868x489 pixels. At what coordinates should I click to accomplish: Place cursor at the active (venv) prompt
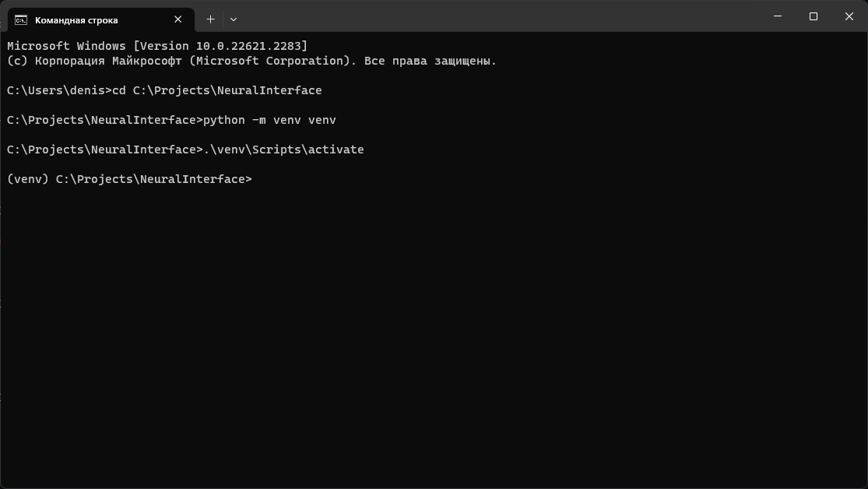[x=257, y=178]
